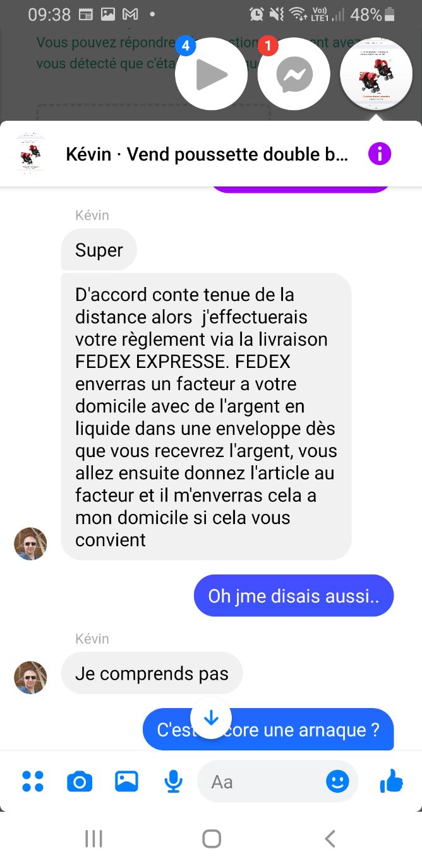Open the Messenger chat head with 1 badge
The image size is (422, 868).
294,75
